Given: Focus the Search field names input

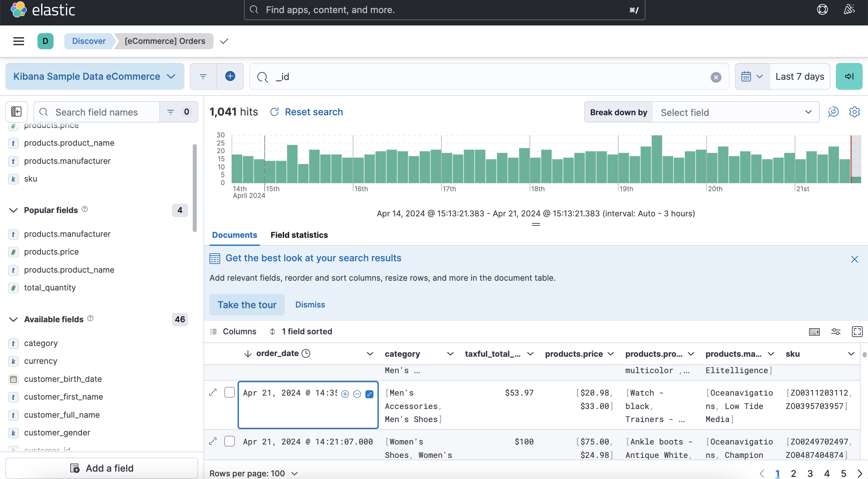Looking at the screenshot, I should click(x=97, y=112).
